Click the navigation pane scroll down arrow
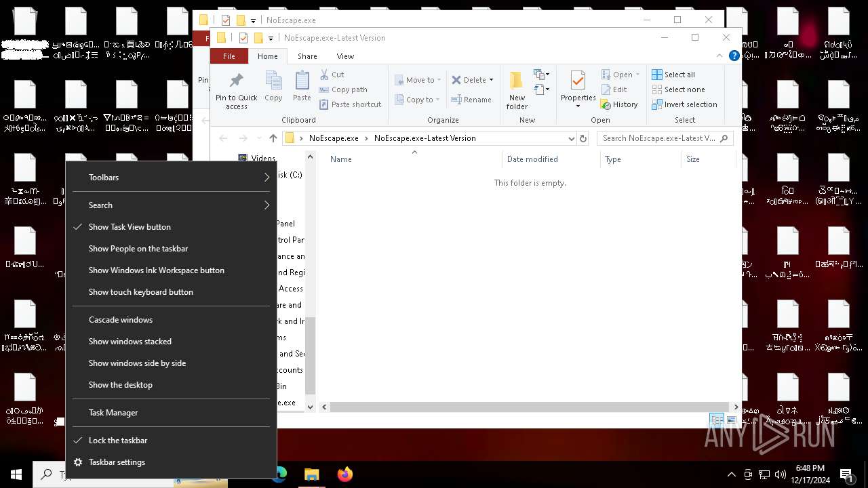The width and height of the screenshot is (868, 488). 311,407
